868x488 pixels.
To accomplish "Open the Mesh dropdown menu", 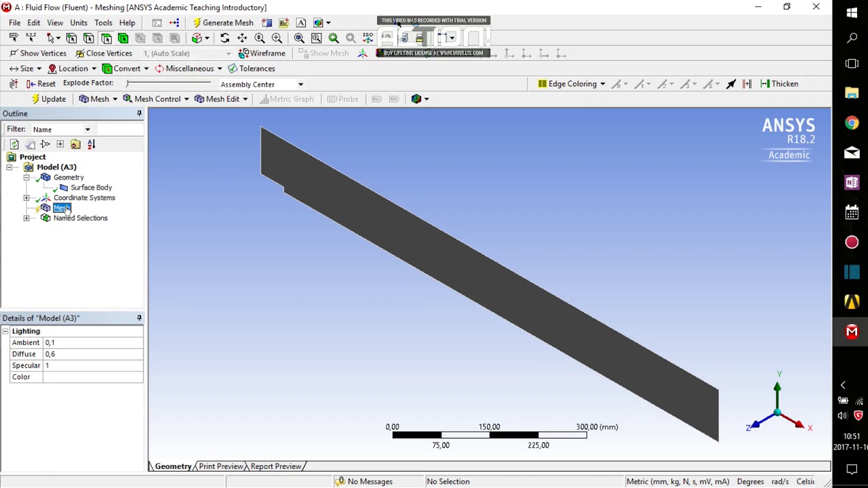I will (98, 99).
